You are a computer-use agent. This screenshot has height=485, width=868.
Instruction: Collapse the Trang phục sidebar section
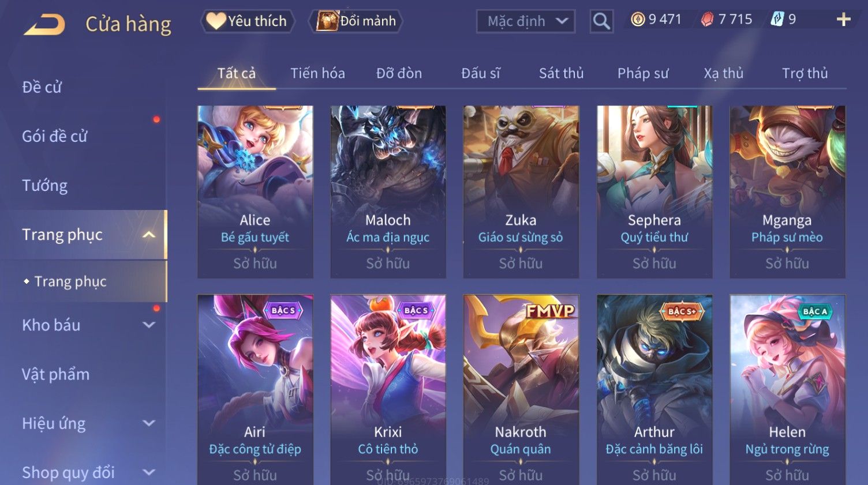pos(149,235)
